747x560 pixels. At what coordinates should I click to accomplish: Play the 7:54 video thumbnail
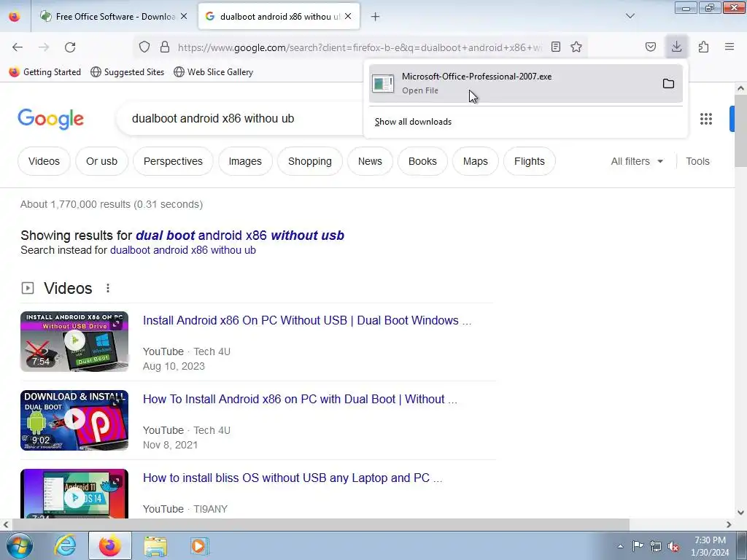[74, 341]
